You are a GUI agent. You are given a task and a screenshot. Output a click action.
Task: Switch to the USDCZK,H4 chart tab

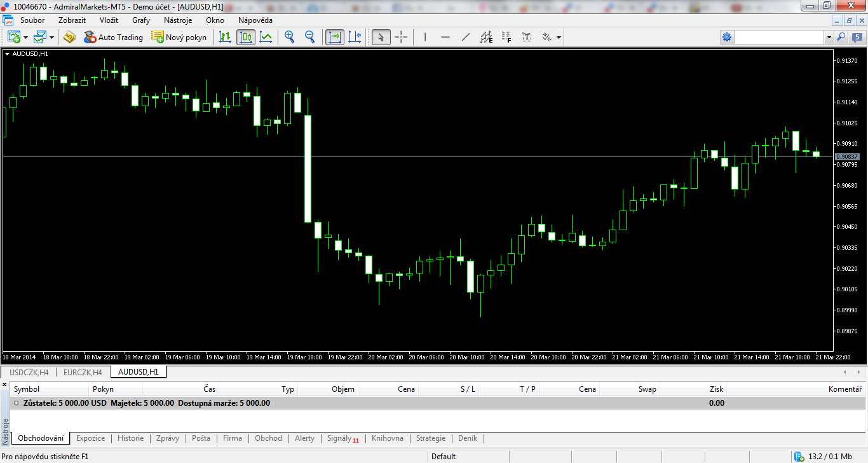click(x=29, y=372)
